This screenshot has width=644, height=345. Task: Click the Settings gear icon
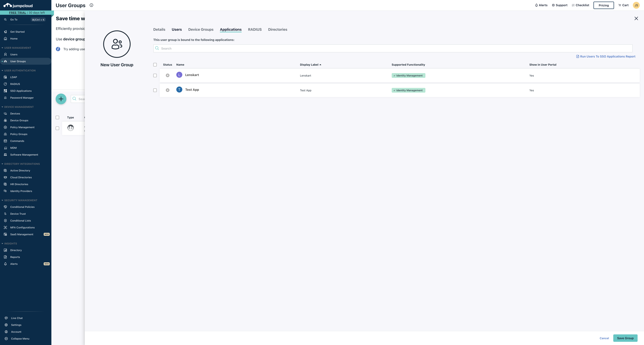6,325
